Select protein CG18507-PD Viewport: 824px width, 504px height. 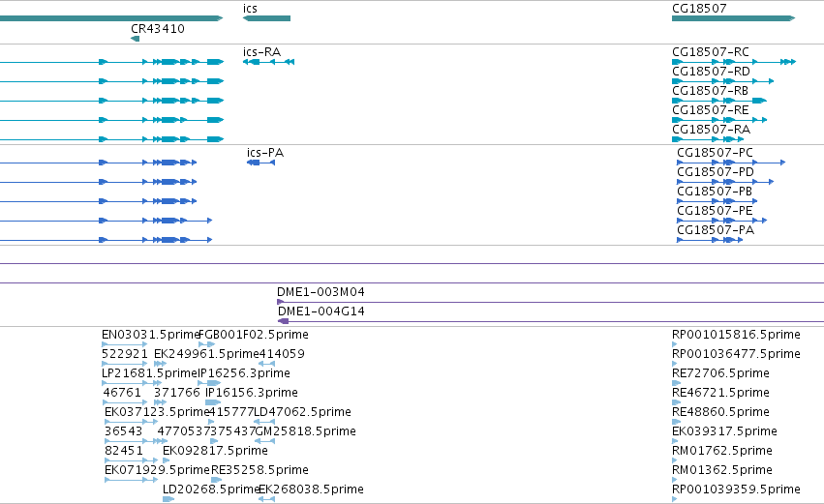[x=725, y=182]
